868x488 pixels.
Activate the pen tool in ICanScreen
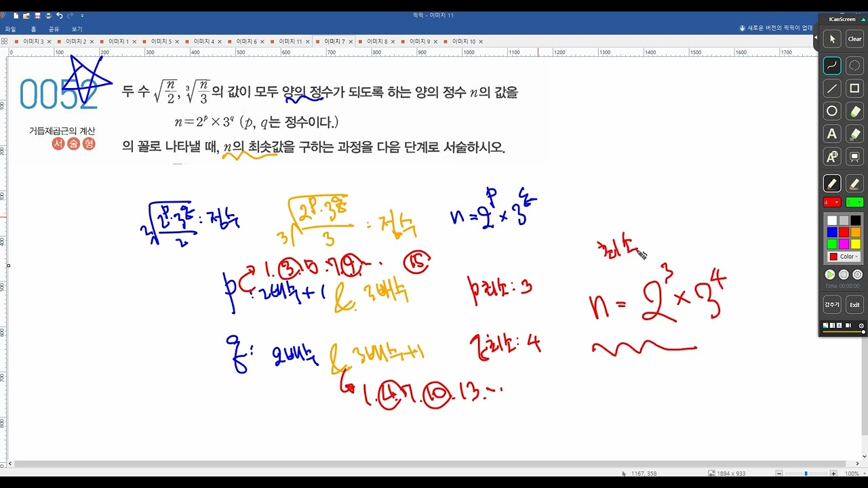coord(832,183)
